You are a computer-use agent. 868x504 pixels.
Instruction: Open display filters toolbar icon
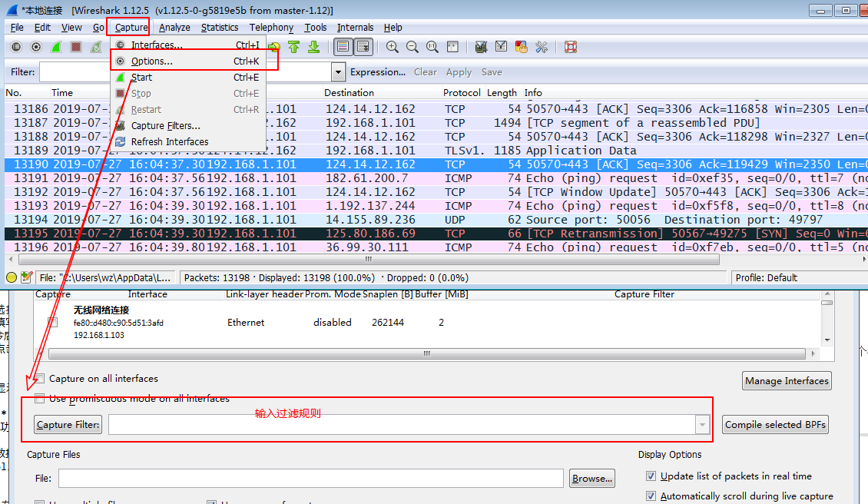501,47
